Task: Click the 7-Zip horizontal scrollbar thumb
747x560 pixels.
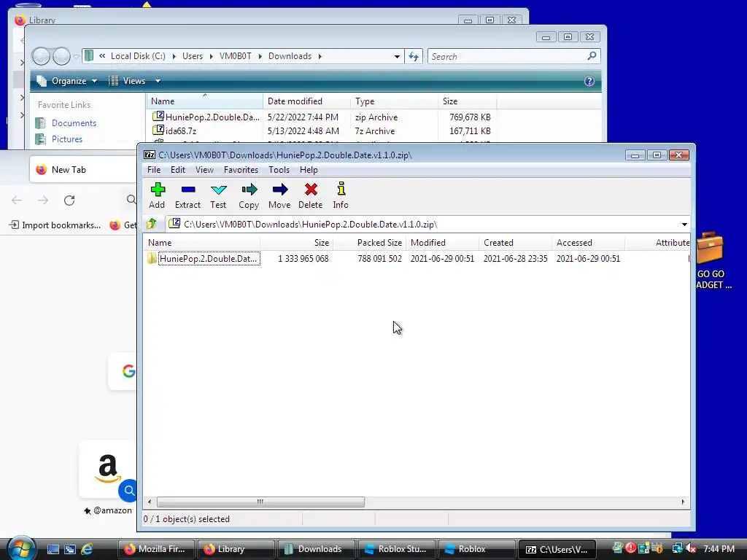Action: (260, 502)
